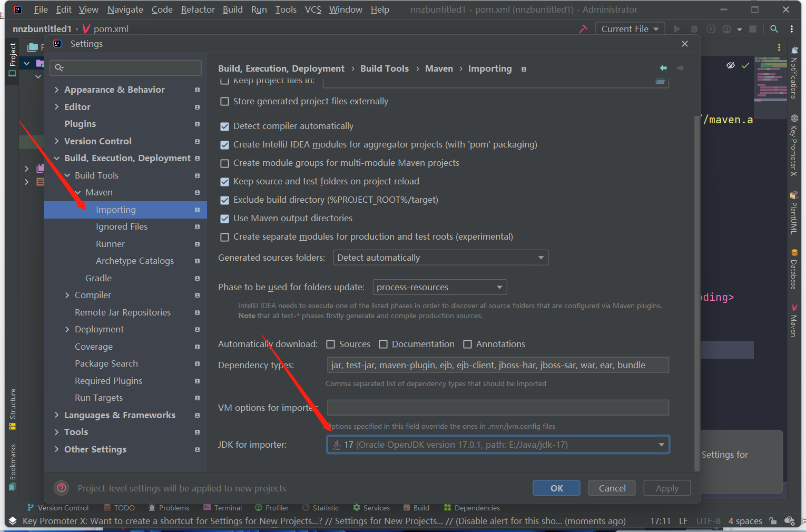This screenshot has width=806, height=532.
Task: Check the Sources automatic download option
Action: pos(331,344)
